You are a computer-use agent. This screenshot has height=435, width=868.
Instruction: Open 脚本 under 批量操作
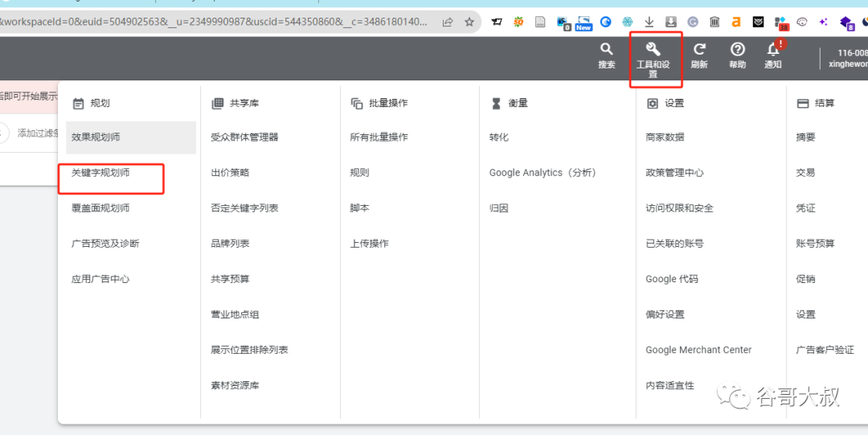359,207
